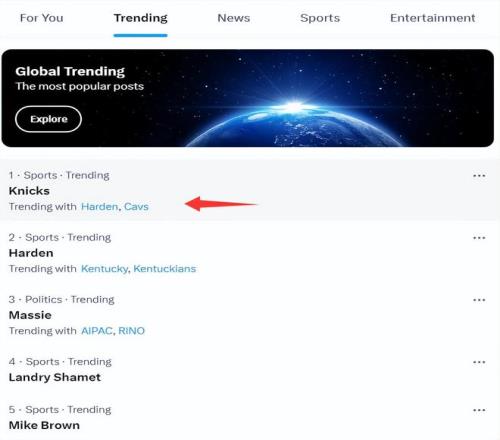Open the Global Trending banner image
The image size is (500, 440).
click(x=248, y=98)
